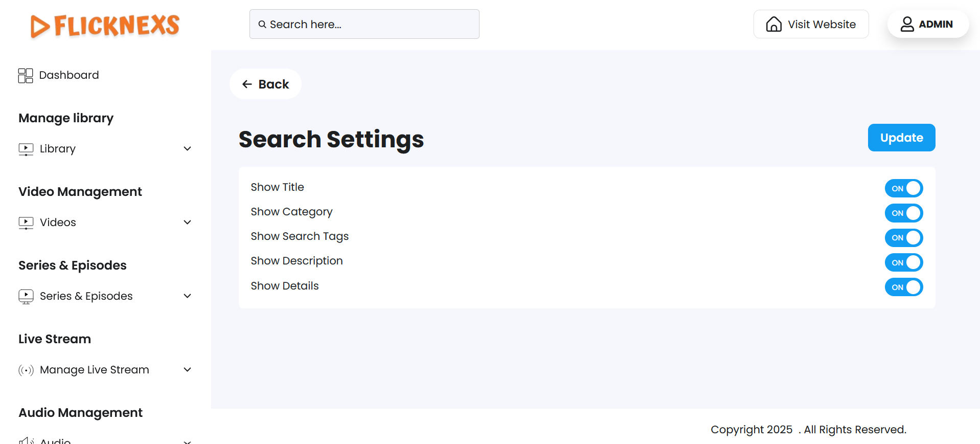Screen dimensions: 980x444
Task: Click the Manage Live Stream broadcast icon
Action: [26, 370]
